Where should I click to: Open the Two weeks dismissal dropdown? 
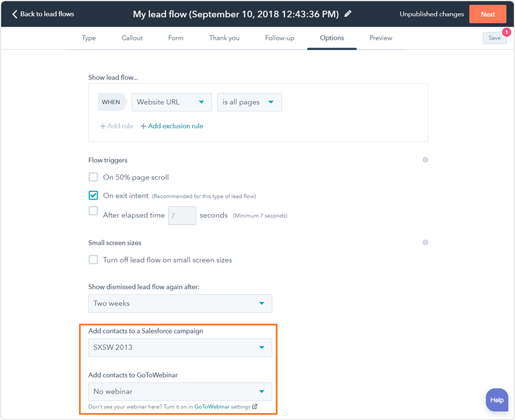pyautogui.click(x=180, y=303)
